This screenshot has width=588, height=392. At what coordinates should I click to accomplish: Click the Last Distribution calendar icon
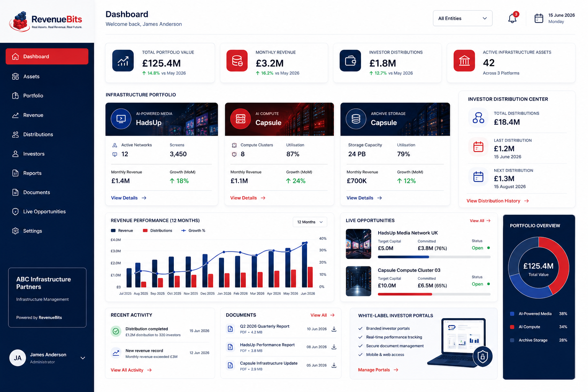pyautogui.click(x=478, y=147)
